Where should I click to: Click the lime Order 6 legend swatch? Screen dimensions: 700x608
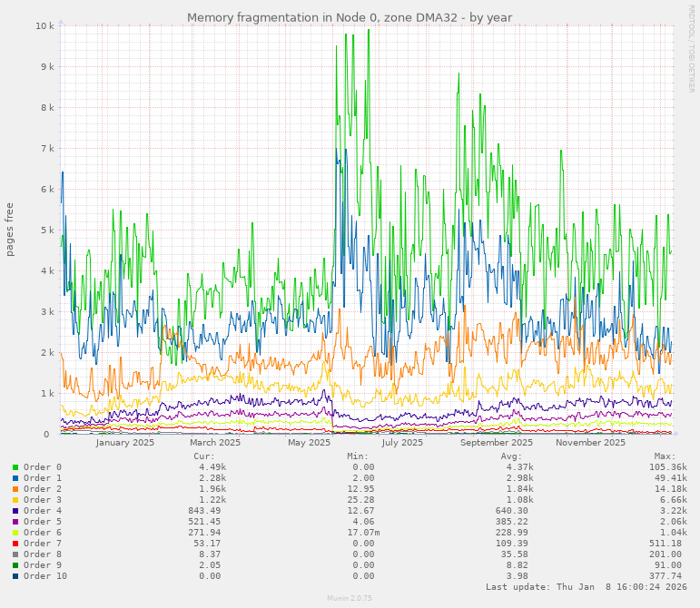coord(15,532)
